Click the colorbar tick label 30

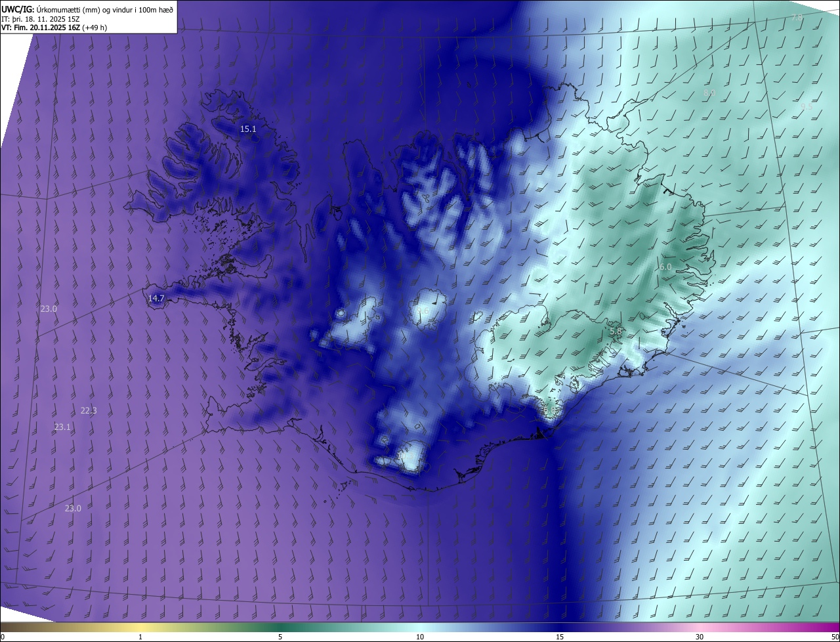(700, 637)
